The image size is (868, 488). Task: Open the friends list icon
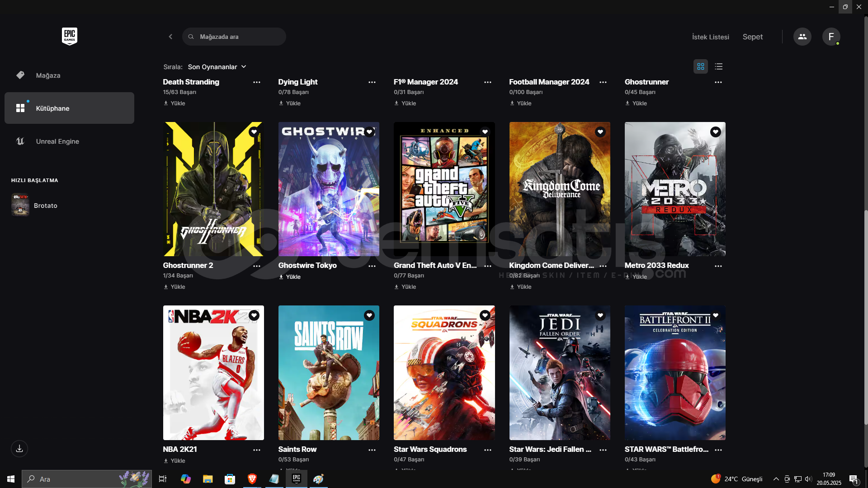802,37
